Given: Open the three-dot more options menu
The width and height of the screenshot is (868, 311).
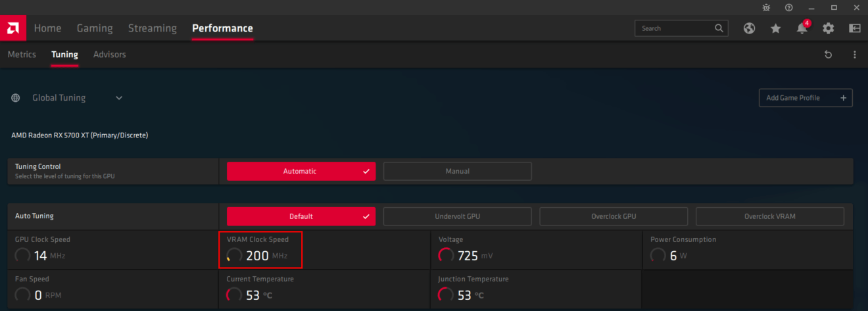Looking at the screenshot, I should 854,55.
